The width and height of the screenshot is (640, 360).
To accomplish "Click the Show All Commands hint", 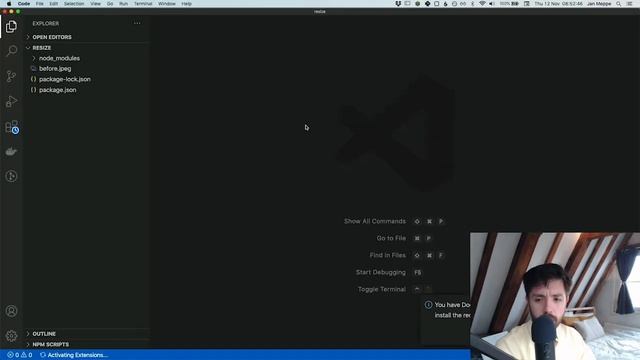I will tap(375, 221).
